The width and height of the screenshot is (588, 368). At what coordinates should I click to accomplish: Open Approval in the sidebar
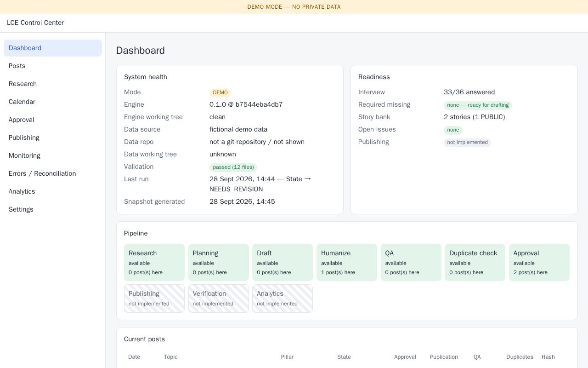point(53,120)
